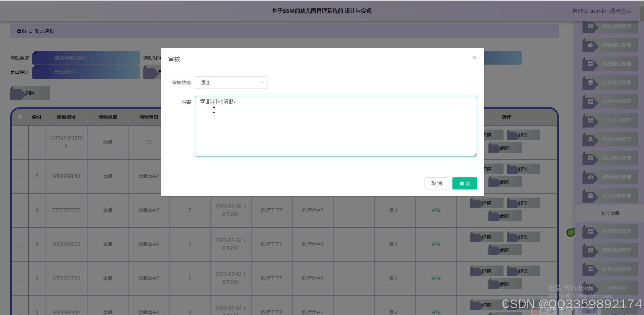The width and height of the screenshot is (644, 315).
Task: Click 修改 for row 7777777777
Action: [x=523, y=203]
